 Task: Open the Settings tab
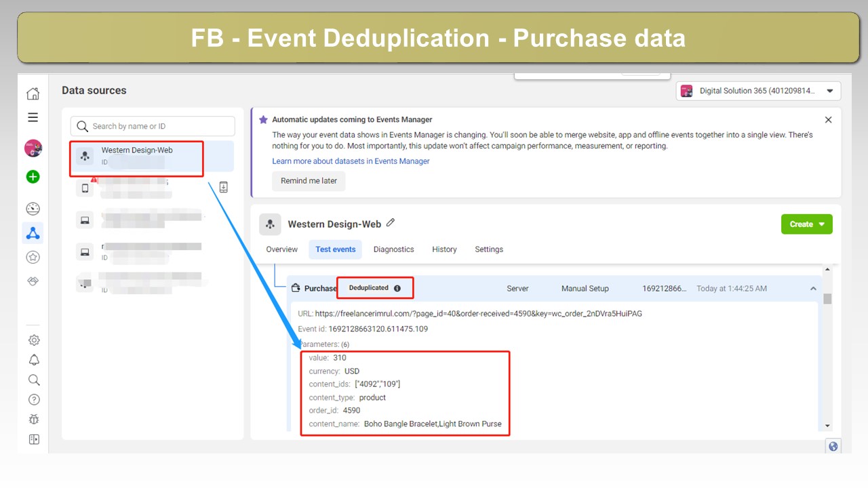tap(489, 249)
